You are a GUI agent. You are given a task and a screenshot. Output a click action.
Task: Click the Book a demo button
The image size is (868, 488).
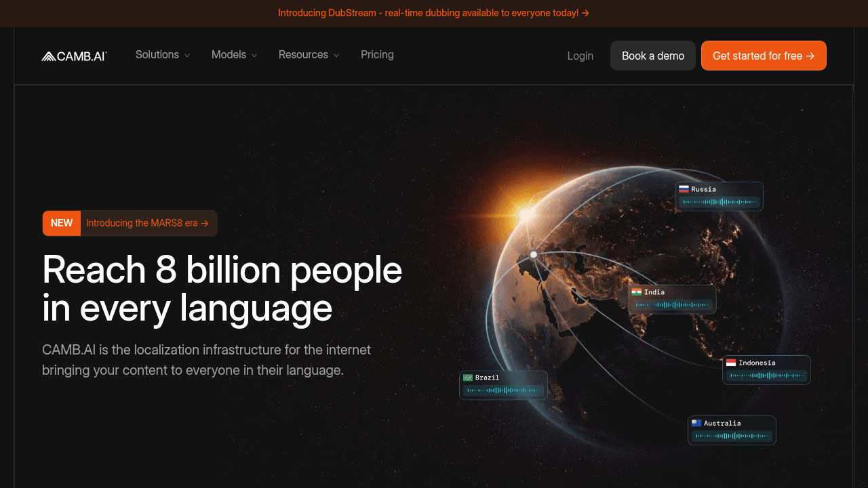click(653, 56)
